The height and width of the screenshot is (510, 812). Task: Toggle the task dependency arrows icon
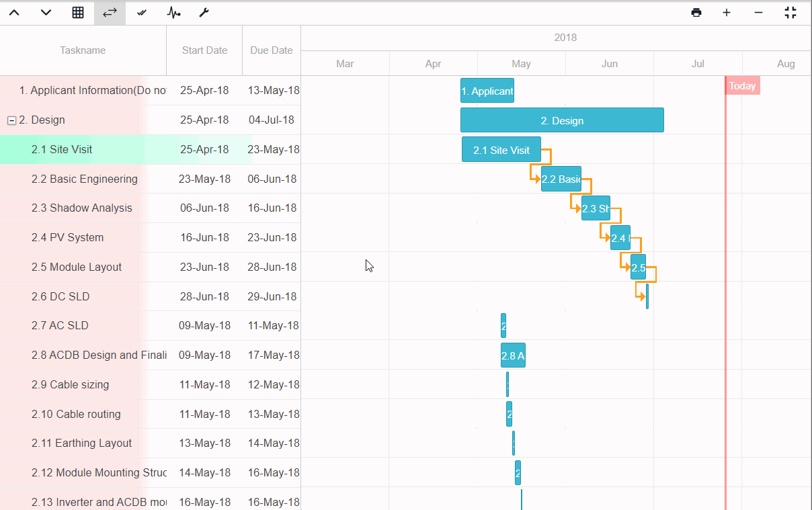point(109,12)
